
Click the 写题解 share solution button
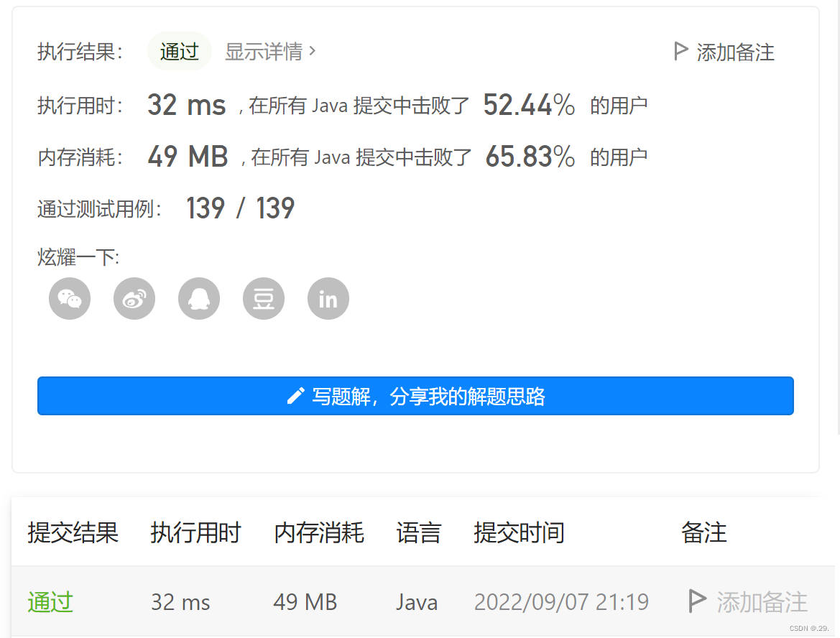click(x=415, y=396)
